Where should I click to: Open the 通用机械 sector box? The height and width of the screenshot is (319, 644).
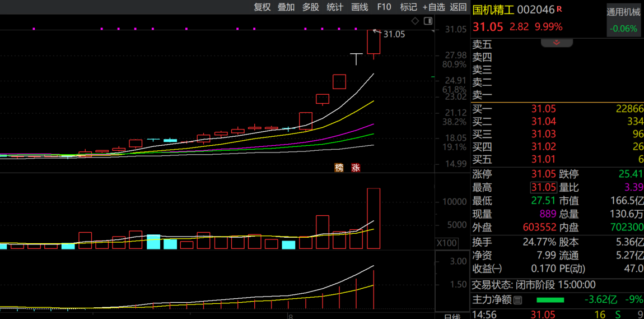[x=624, y=21]
